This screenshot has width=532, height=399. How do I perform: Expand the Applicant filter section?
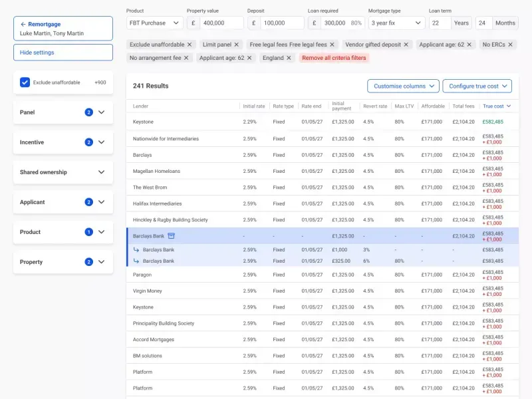tap(101, 202)
